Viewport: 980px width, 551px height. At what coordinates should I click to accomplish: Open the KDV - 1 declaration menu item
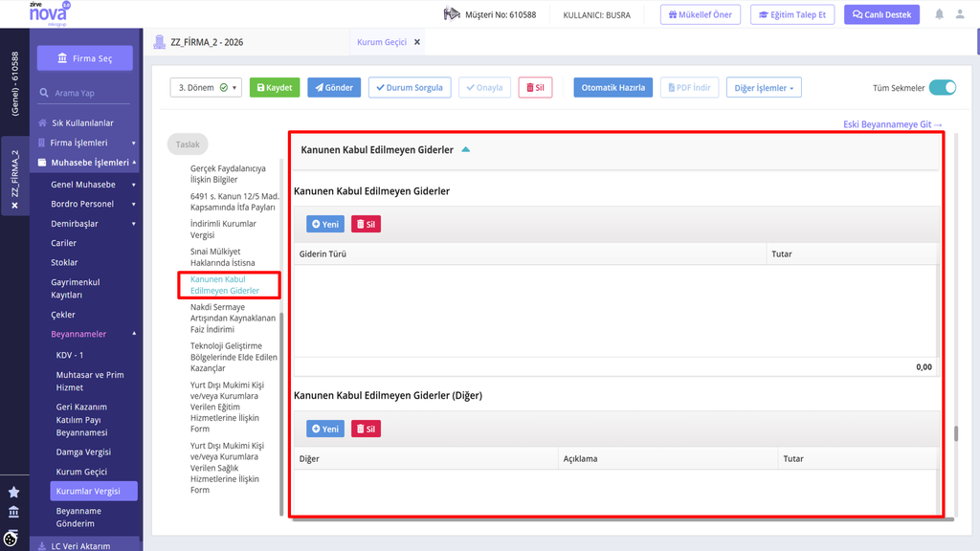click(x=69, y=355)
